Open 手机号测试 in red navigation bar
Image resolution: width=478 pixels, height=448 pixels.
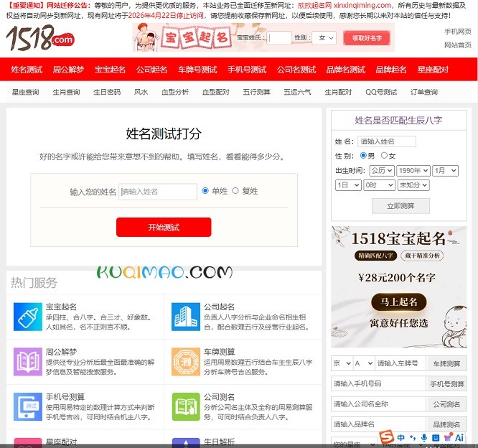[x=247, y=70]
